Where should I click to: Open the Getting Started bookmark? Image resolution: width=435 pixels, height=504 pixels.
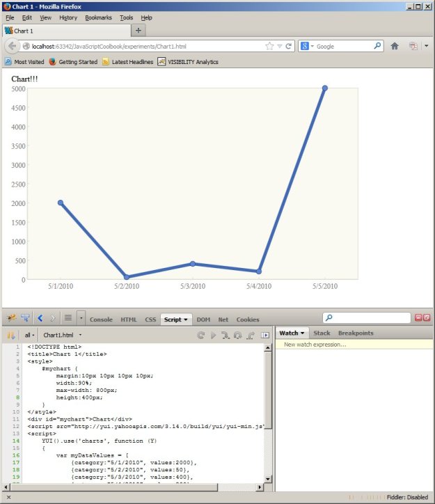coord(73,62)
